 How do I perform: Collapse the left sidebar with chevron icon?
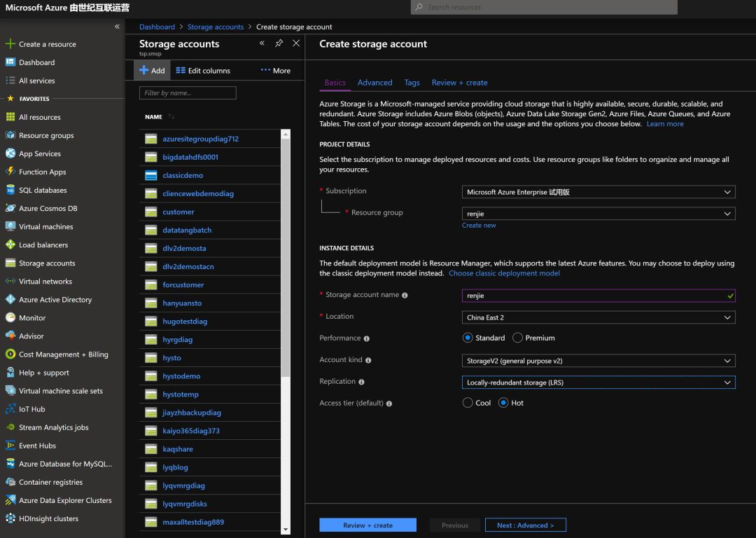click(x=117, y=27)
